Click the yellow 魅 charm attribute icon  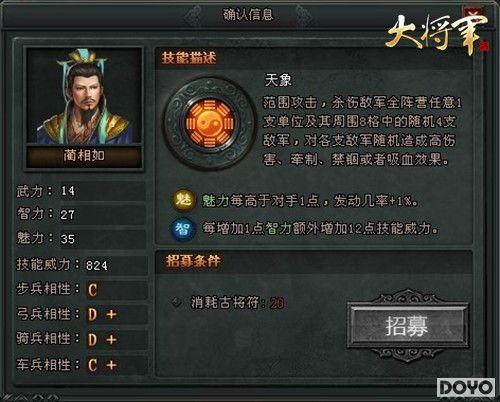(x=183, y=200)
